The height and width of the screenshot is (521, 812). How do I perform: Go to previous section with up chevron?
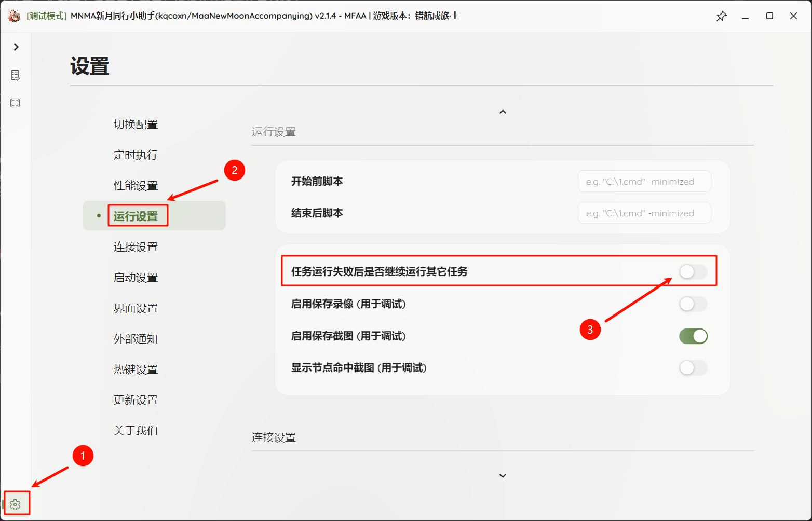tap(503, 112)
